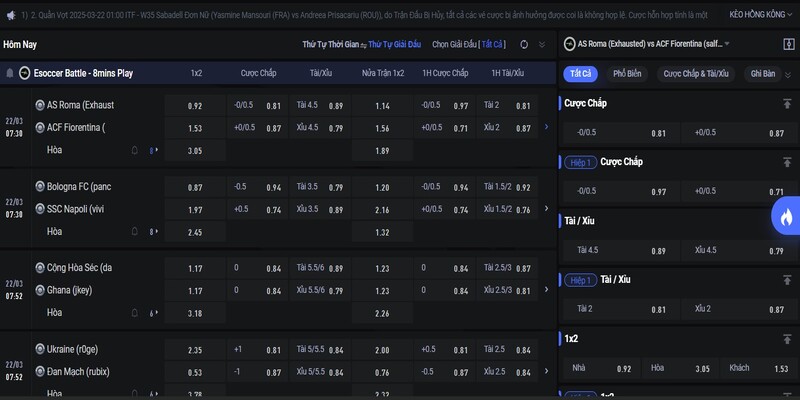
Task: Expand more markets arrow for Bologna FC match
Action: coord(546,208)
